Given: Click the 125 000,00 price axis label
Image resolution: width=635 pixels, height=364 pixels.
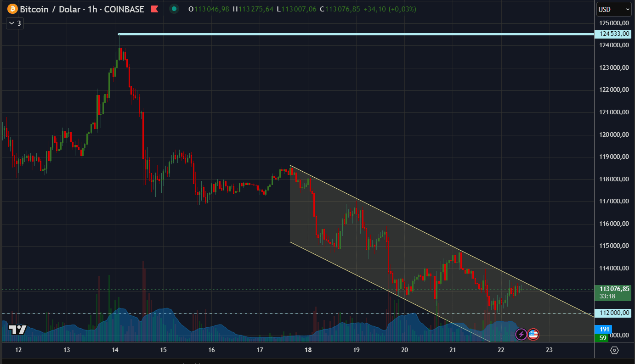Looking at the screenshot, I should pyautogui.click(x=613, y=23).
